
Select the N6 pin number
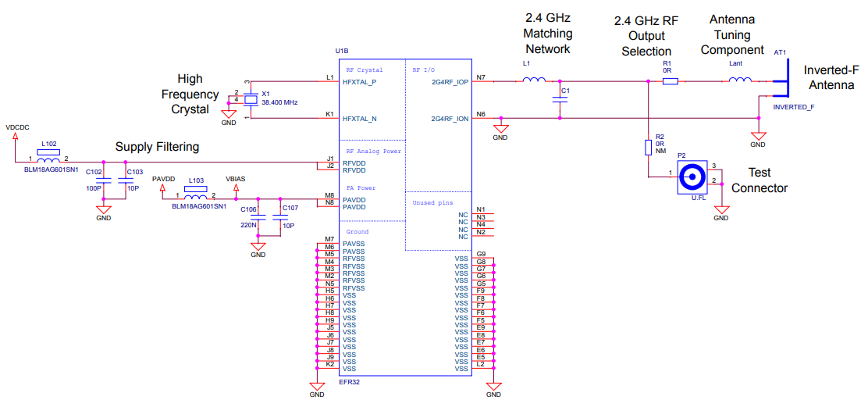(x=481, y=114)
